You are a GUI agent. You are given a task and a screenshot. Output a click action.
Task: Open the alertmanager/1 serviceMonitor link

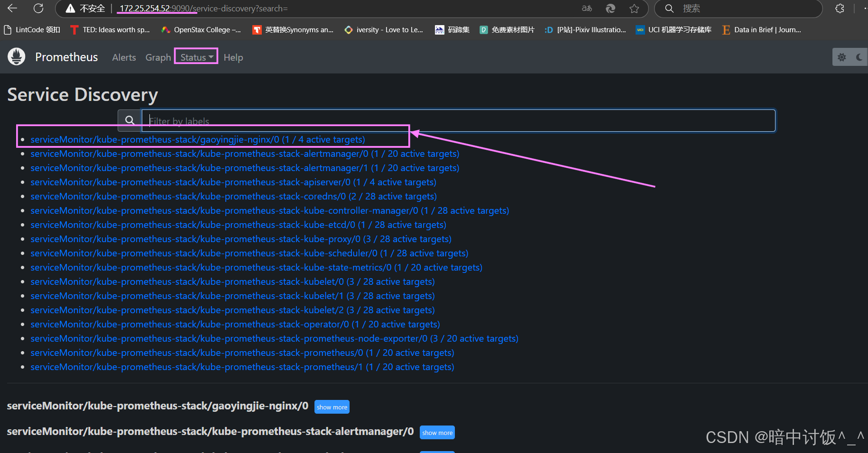[x=245, y=168]
